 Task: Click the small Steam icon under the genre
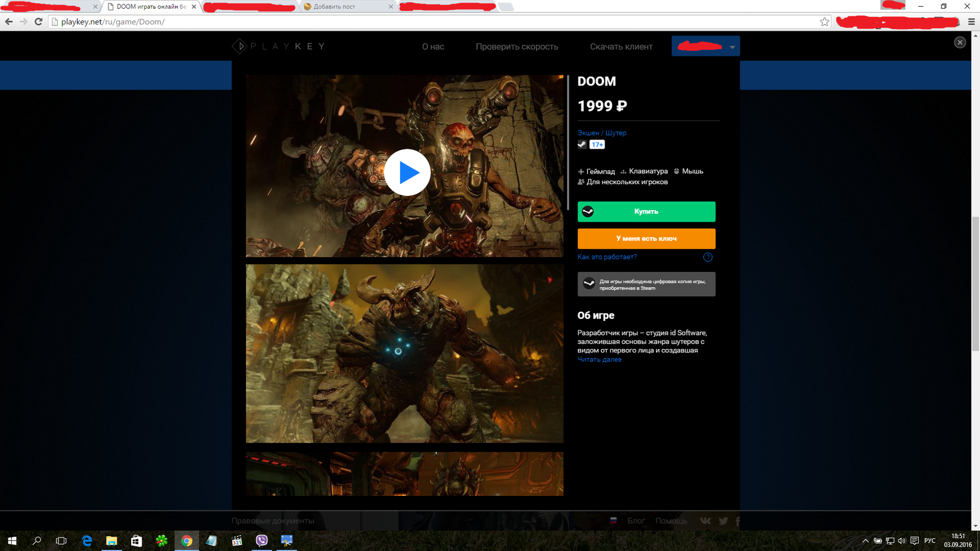[x=582, y=144]
